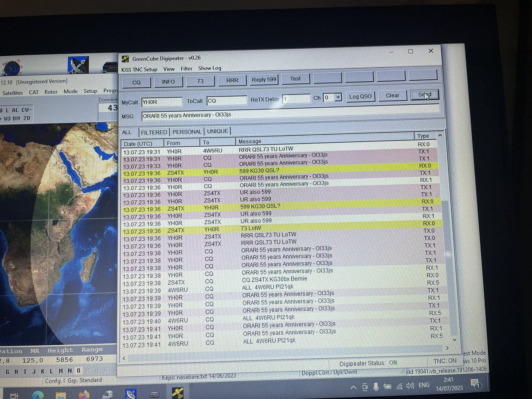
Task: Switch to the UNIQUE tab
Action: (218, 131)
